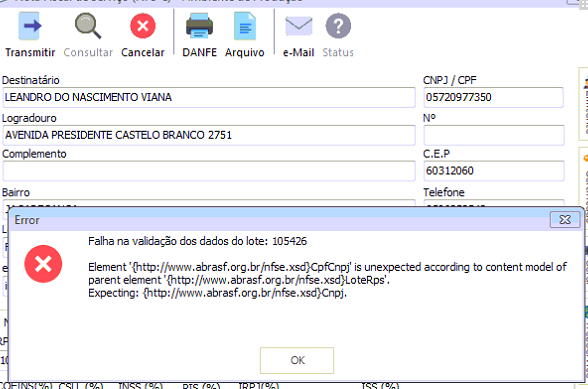Click the Status question mark icon
The image size is (588, 389).
[x=338, y=26]
